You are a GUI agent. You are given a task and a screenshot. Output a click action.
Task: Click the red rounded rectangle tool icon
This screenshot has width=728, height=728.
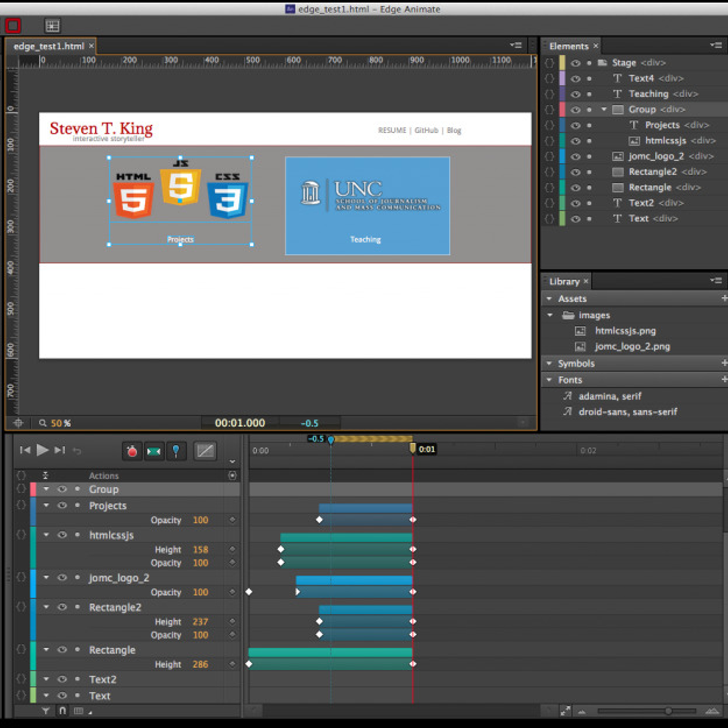[13, 26]
